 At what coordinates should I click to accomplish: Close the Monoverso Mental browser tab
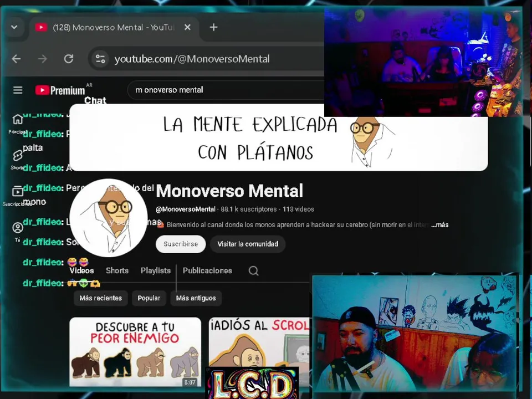click(x=187, y=28)
